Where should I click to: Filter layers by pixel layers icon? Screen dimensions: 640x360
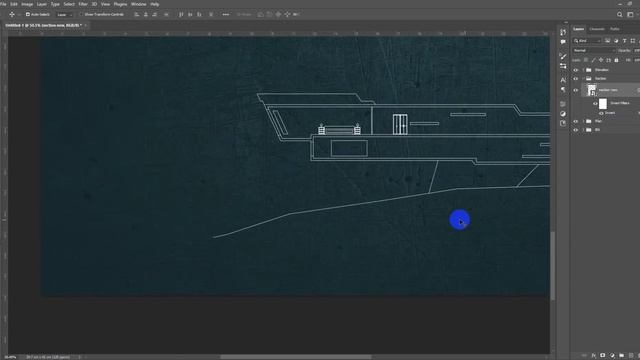pyautogui.click(x=607, y=41)
